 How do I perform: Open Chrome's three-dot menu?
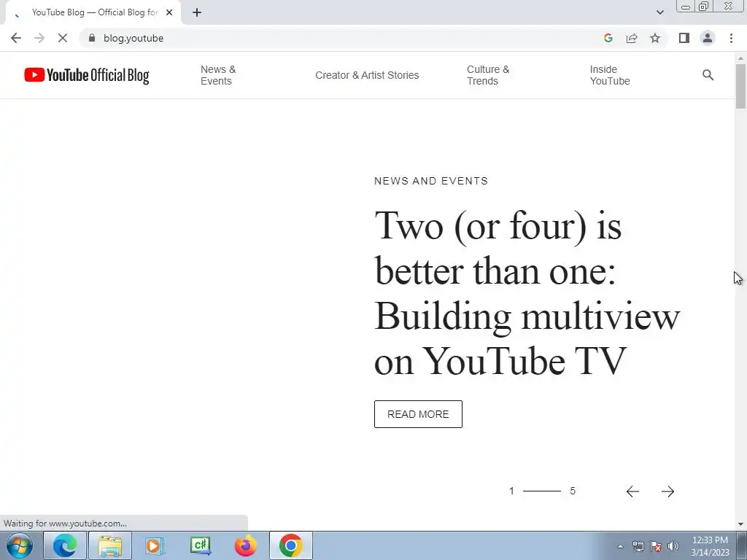coord(731,38)
